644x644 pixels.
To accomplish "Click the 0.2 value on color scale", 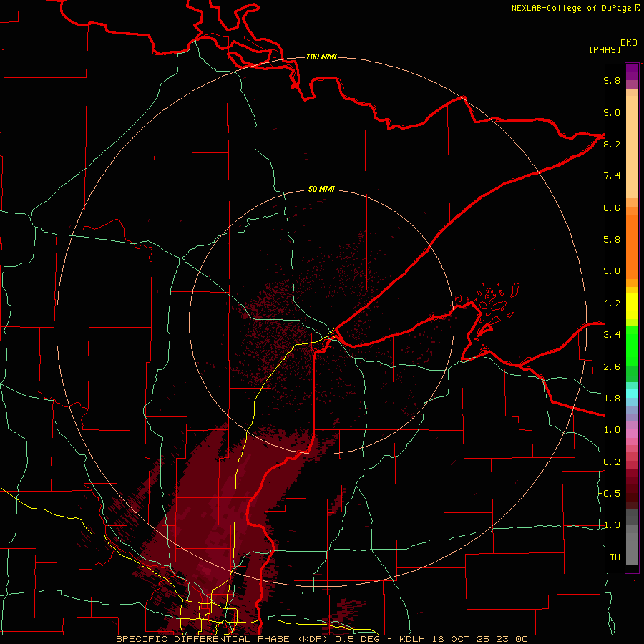I will (x=612, y=462).
